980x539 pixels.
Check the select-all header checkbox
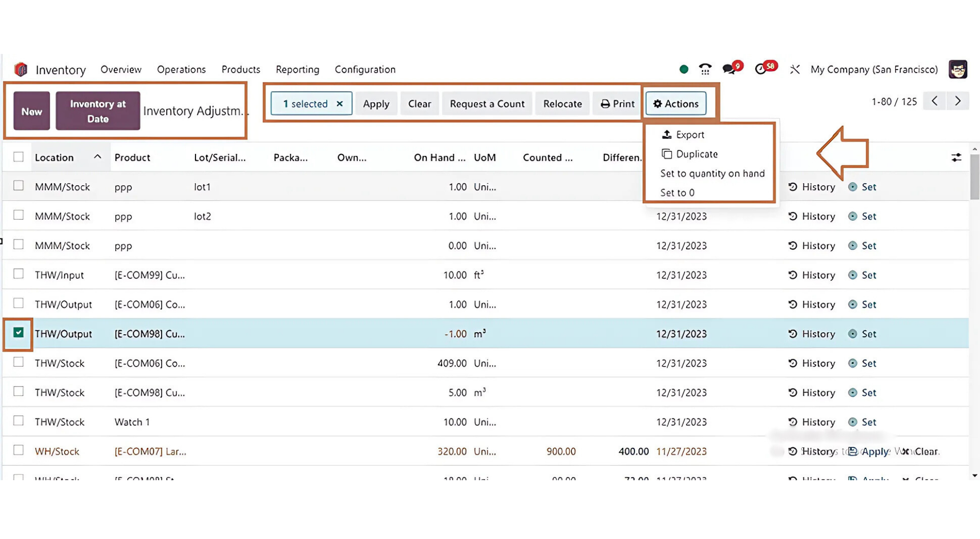[x=19, y=157]
